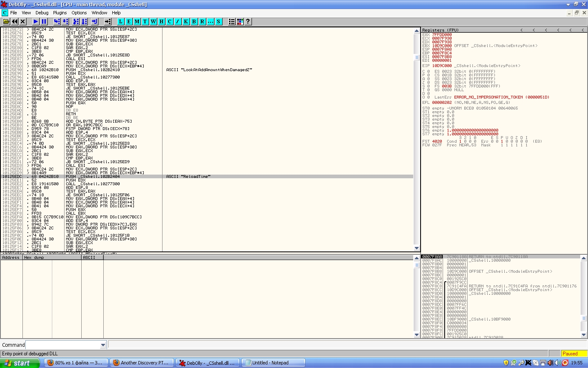Screen dimensions: 588x368
Task: Click the Restart program rewind icon
Action: click(15, 21)
